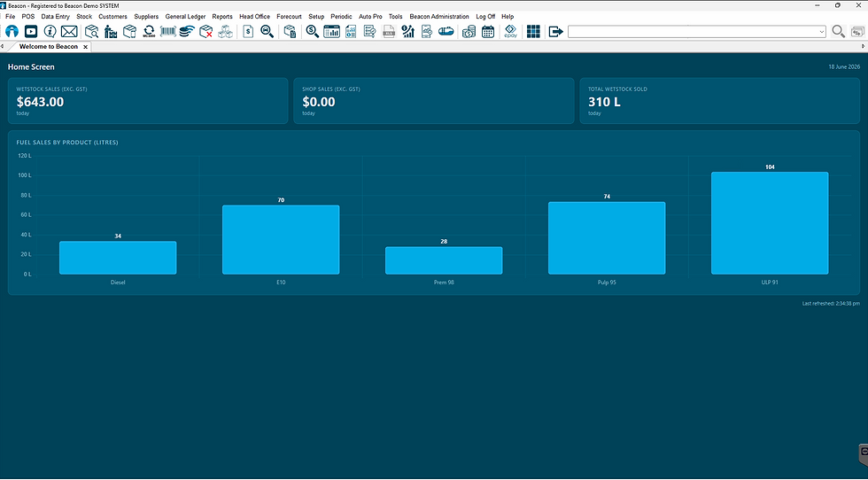Click the greyed stacked cubes icon

click(225, 32)
